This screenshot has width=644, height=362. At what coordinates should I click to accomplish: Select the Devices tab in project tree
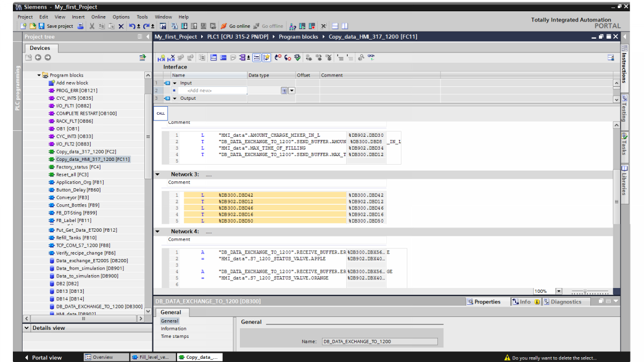coord(40,48)
